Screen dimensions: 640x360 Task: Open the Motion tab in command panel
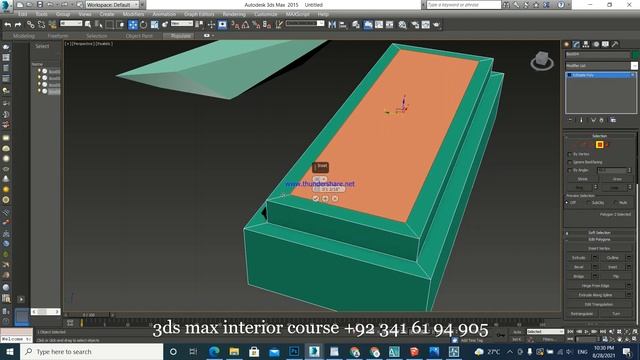click(x=596, y=44)
